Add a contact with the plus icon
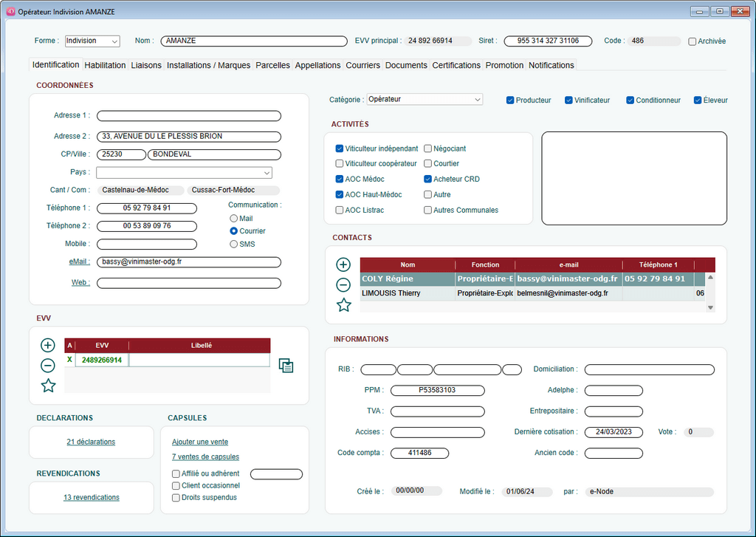Viewport: 756px width, 537px height. click(x=343, y=265)
